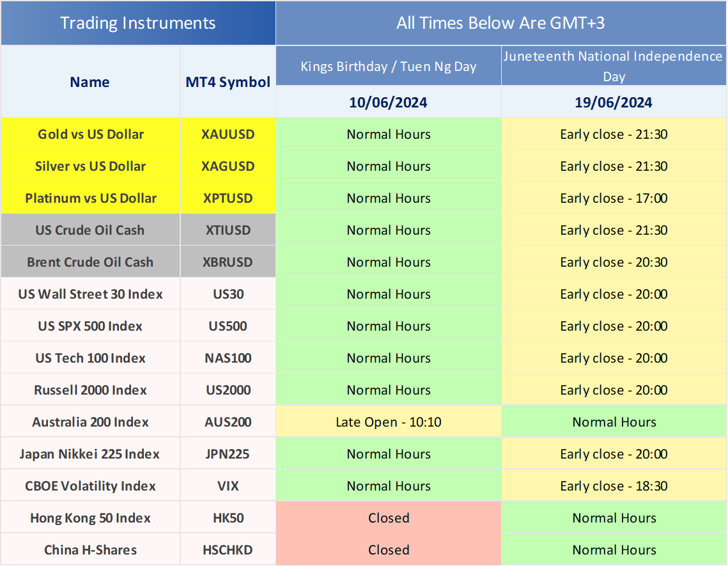728x566 pixels.
Task: Select the 'All Times Below Are GMT+3' header
Action: pyautogui.click(x=501, y=23)
